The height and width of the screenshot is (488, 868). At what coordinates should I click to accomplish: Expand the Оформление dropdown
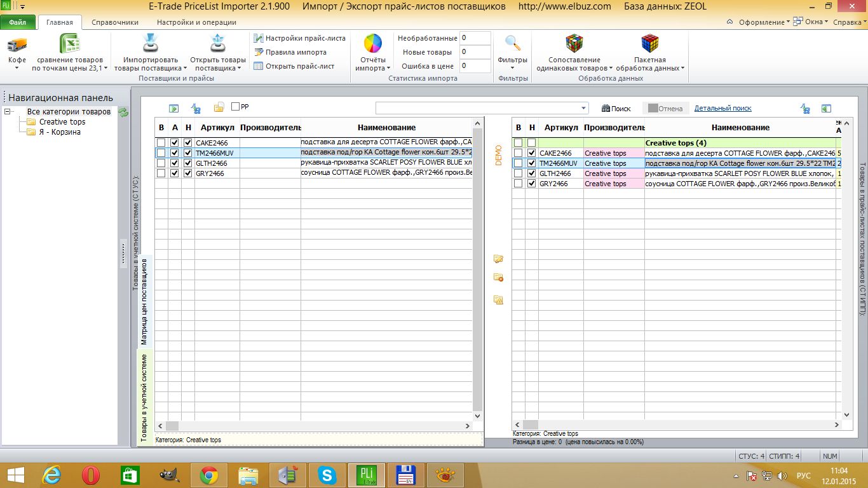[764, 22]
